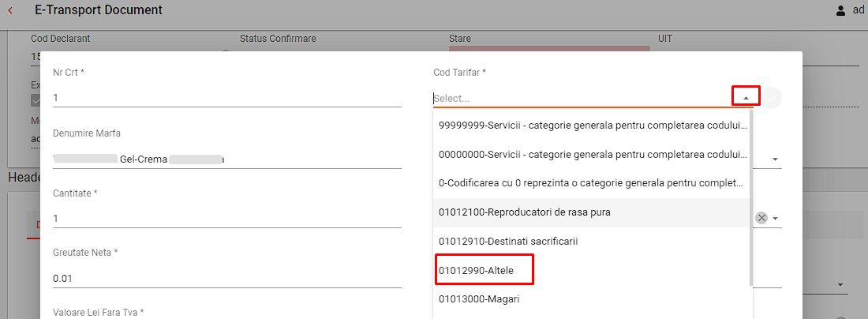Edit the Denumire Marfa field
Screen dimensions: 868x319
click(227, 159)
